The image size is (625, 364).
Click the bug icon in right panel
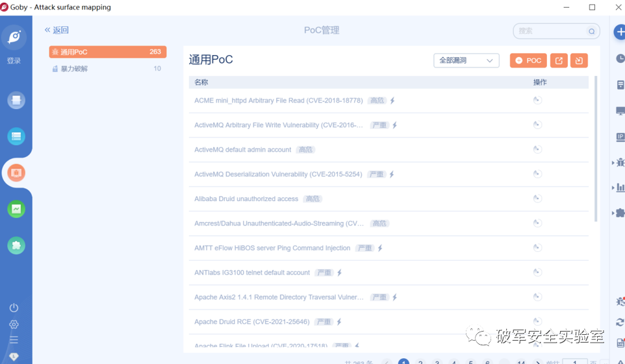click(x=620, y=162)
